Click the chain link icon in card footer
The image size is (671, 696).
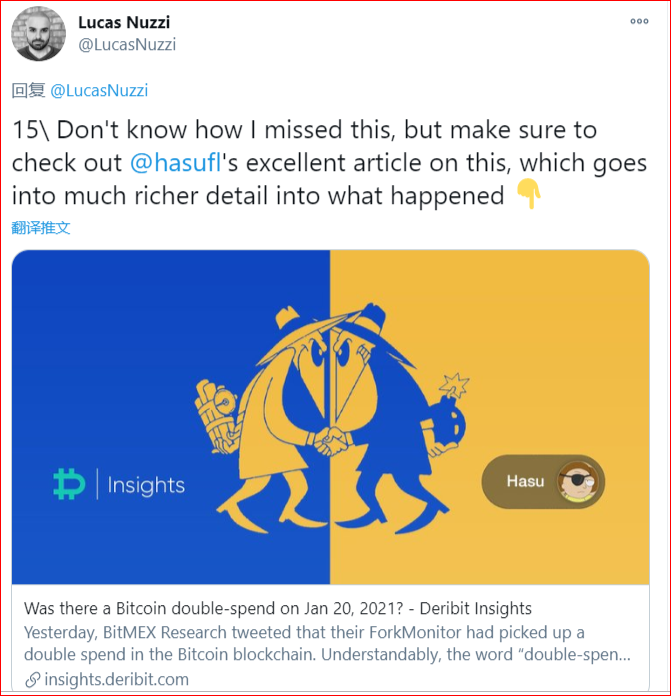point(32,679)
